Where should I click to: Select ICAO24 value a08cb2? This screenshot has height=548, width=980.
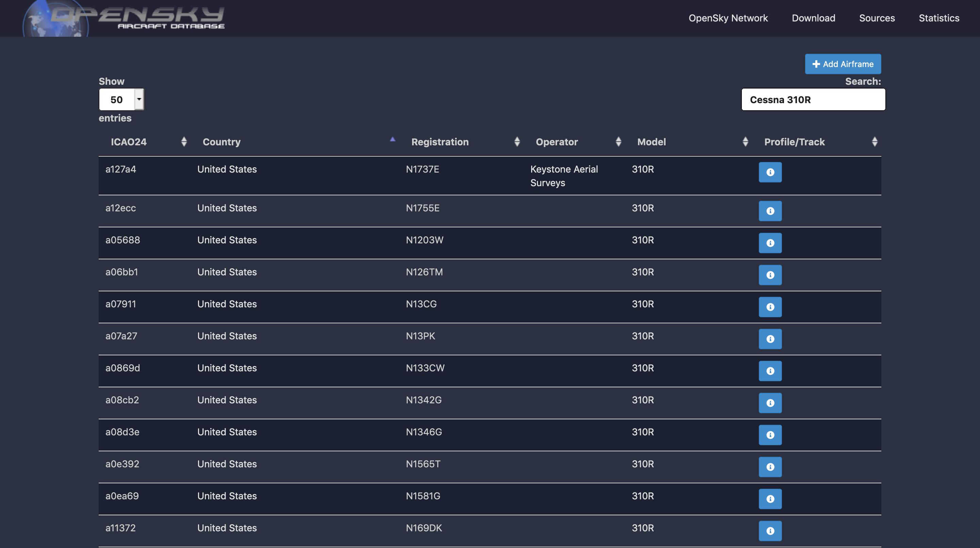pos(122,400)
